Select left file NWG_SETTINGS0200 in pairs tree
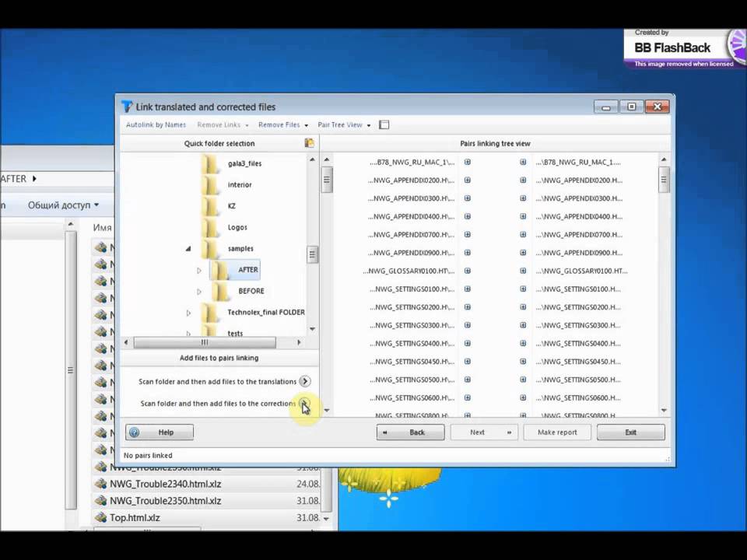 [412, 307]
